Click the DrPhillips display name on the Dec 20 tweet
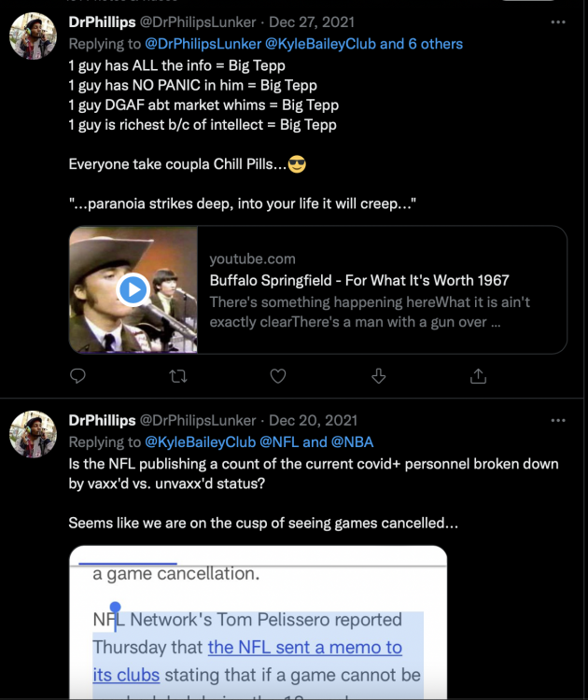The image size is (588, 700). pos(102,421)
